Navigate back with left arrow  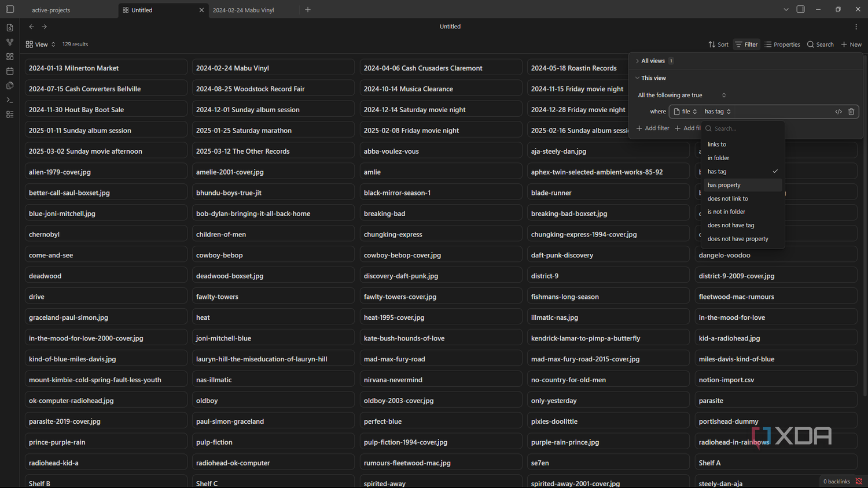coord(32,27)
